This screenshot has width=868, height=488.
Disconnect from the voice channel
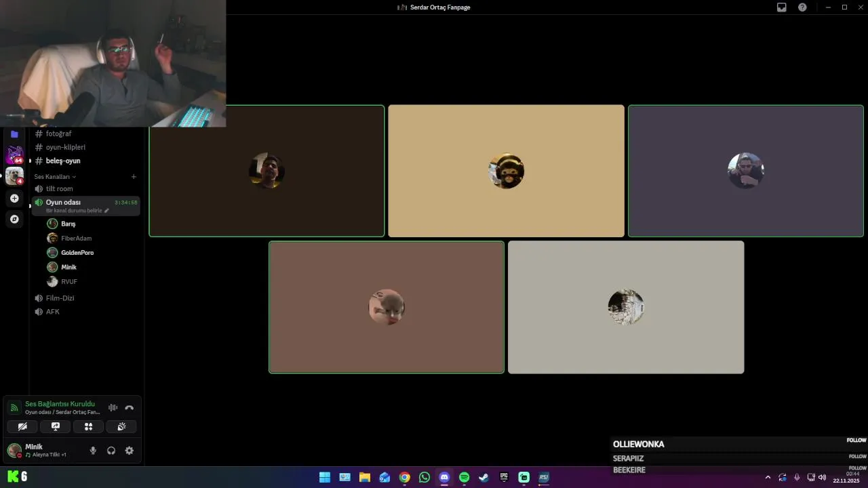pos(130,407)
